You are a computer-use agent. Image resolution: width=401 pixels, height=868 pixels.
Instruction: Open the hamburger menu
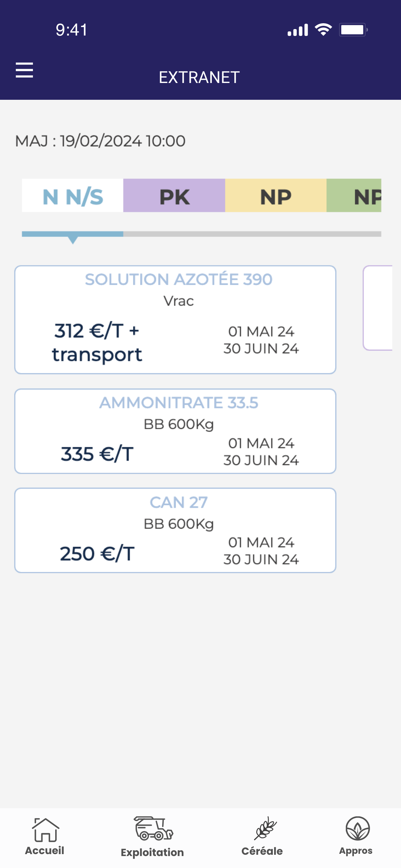[x=24, y=70]
